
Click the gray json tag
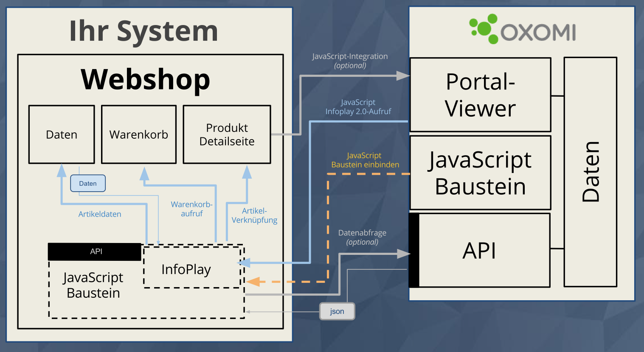337,311
